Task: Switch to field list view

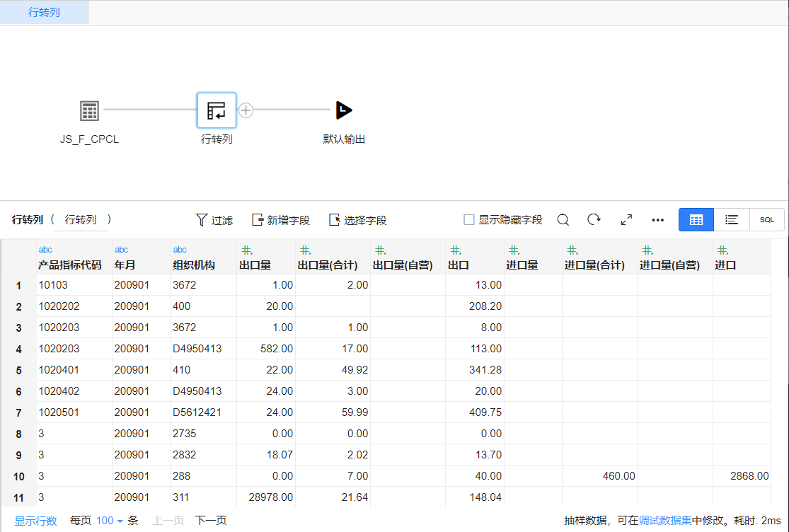Action: point(732,220)
